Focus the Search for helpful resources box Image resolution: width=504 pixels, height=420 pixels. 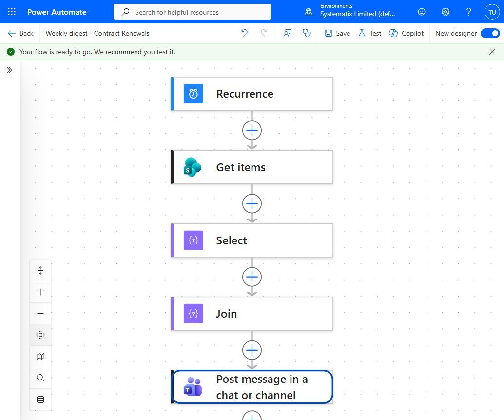192,12
